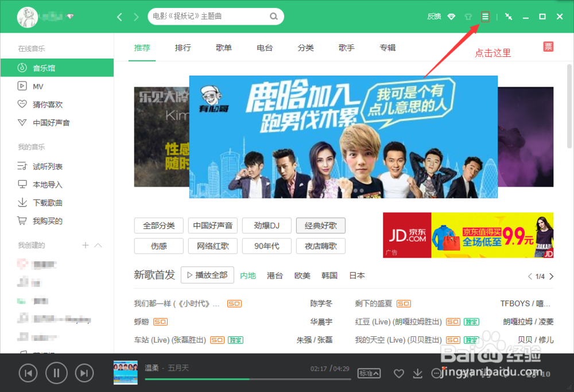Click the song 我们都一样
This screenshot has width=574, height=392.
(177, 304)
